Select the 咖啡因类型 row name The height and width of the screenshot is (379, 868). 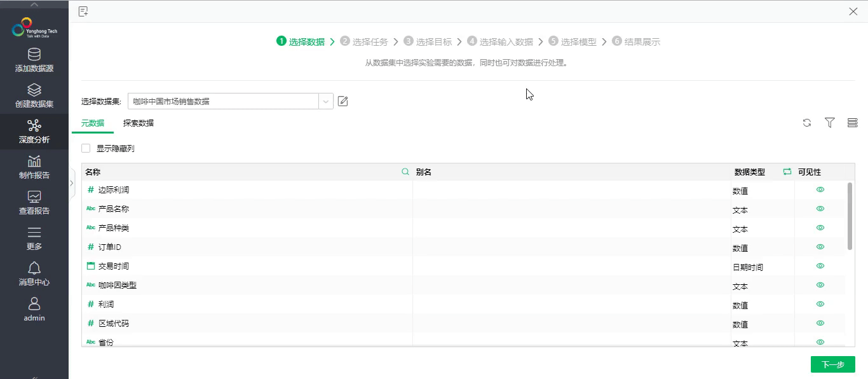(x=118, y=285)
